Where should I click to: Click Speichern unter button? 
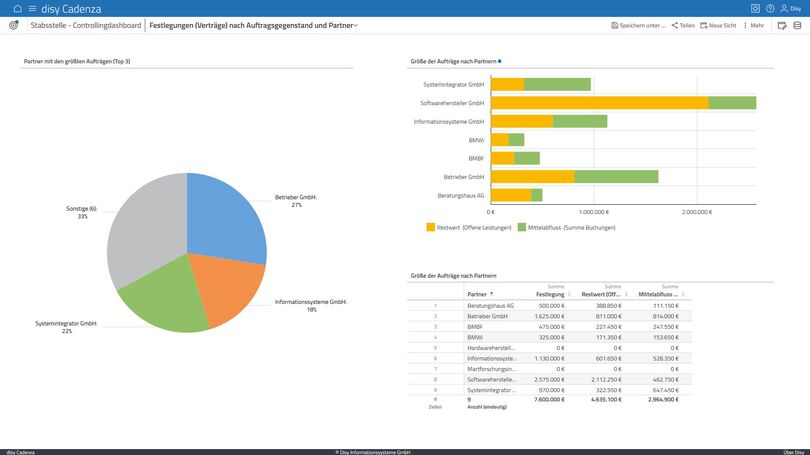point(638,25)
